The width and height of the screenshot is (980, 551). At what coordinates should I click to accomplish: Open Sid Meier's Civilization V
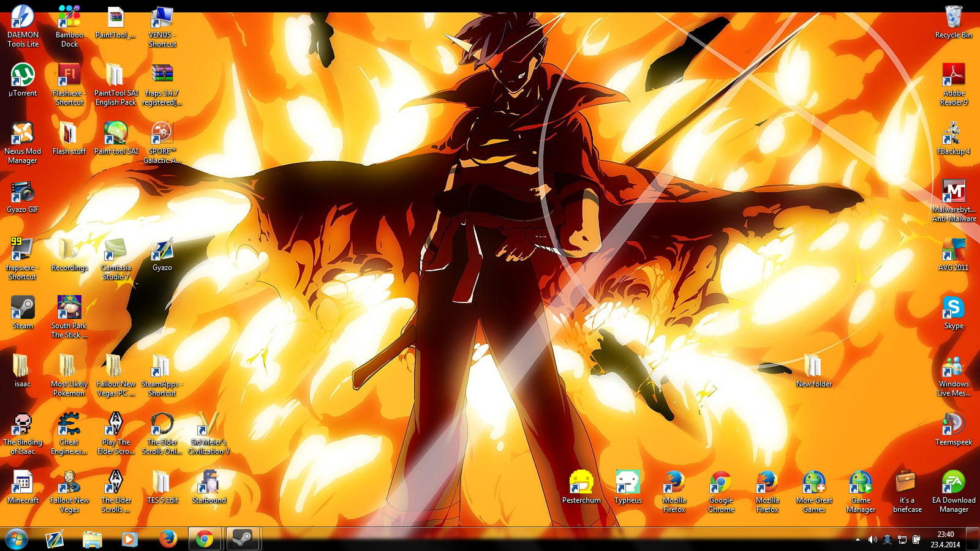pyautogui.click(x=209, y=434)
